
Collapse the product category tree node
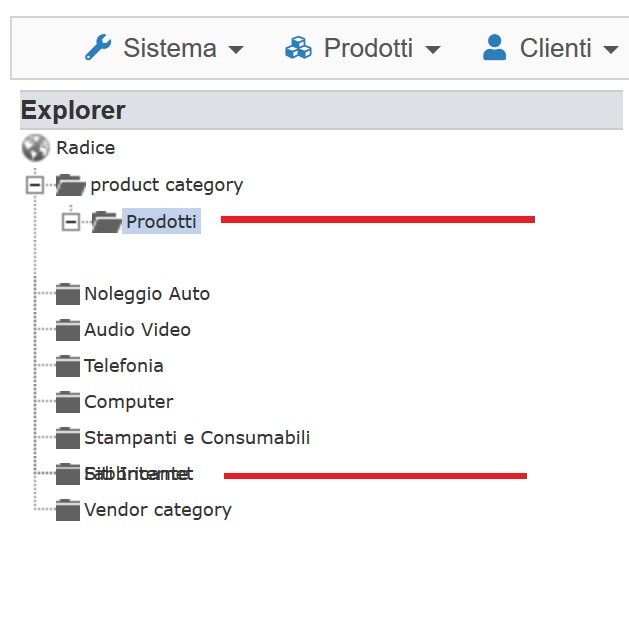tap(35, 185)
